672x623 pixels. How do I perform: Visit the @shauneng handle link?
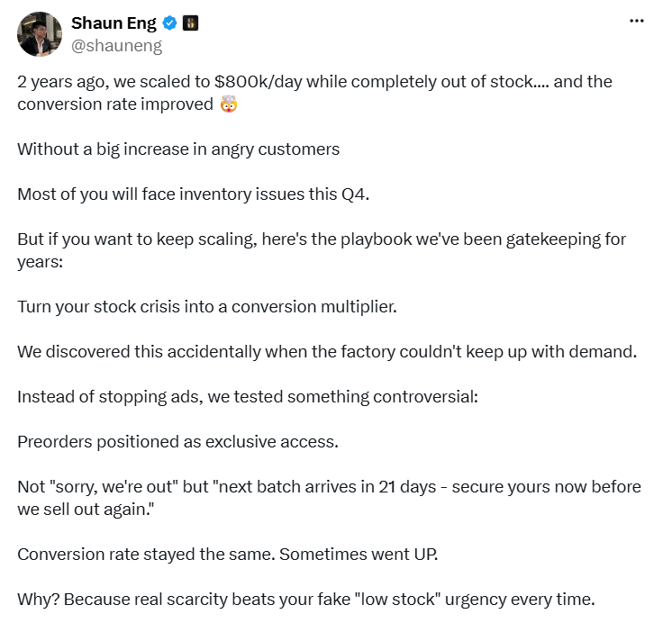(116, 45)
